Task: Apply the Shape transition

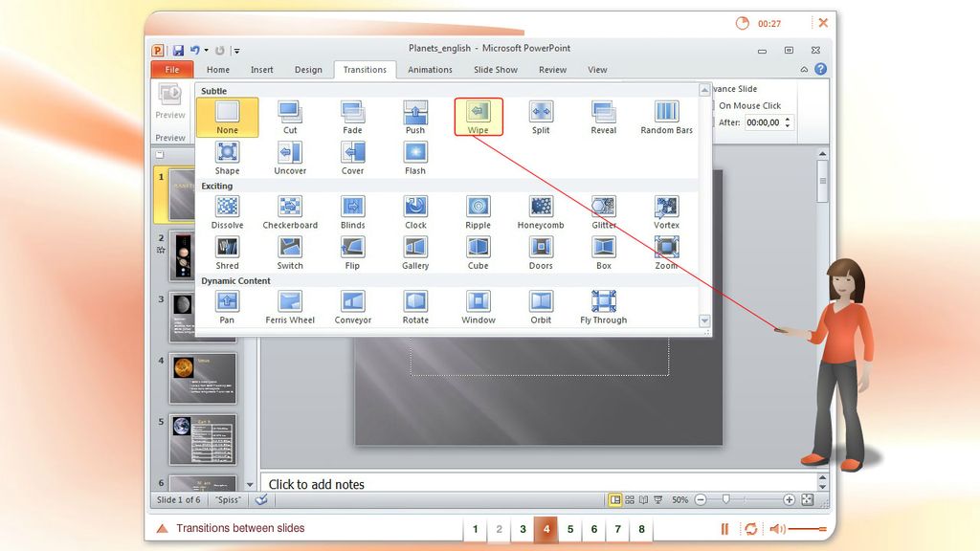Action: 227,158
